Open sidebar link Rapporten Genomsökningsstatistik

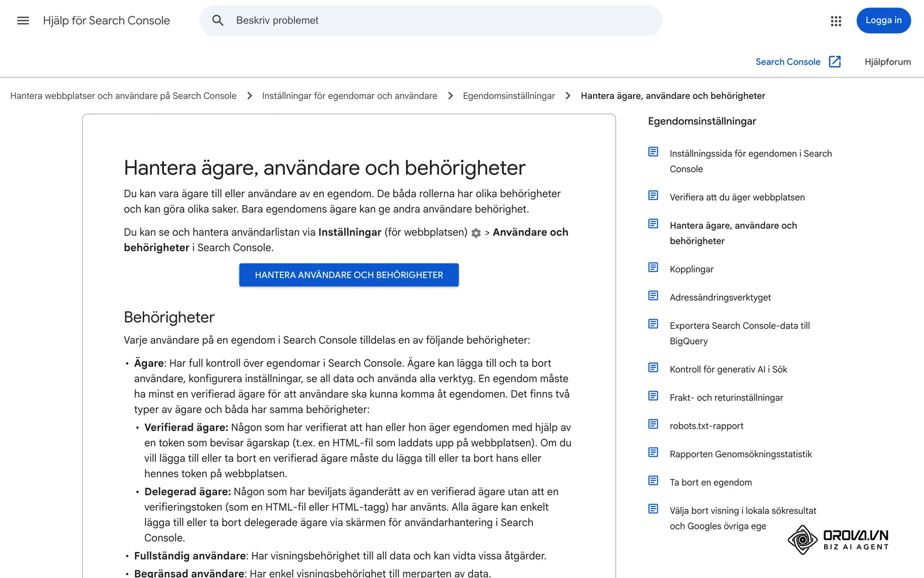tap(740, 455)
